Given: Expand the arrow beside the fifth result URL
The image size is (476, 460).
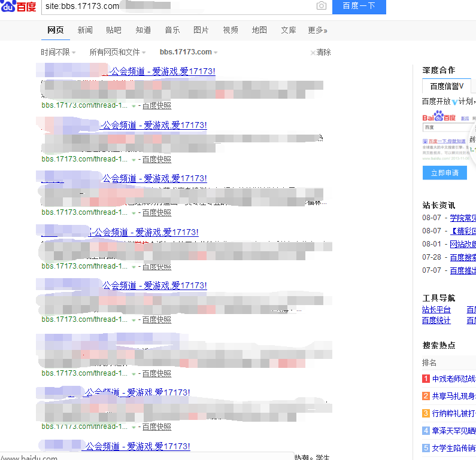Looking at the screenshot, I should coord(134,320).
